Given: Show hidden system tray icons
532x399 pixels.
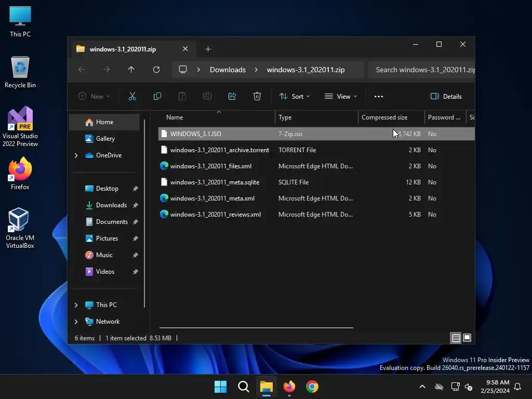Looking at the screenshot, I should click(422, 387).
